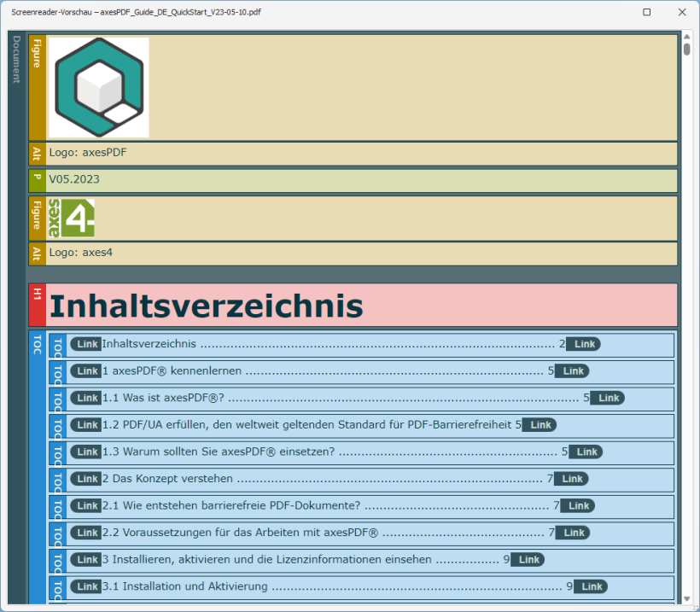Click the Figure tag beside axesPDF logo
Image resolution: width=700 pixels, height=612 pixels.
coord(38,88)
